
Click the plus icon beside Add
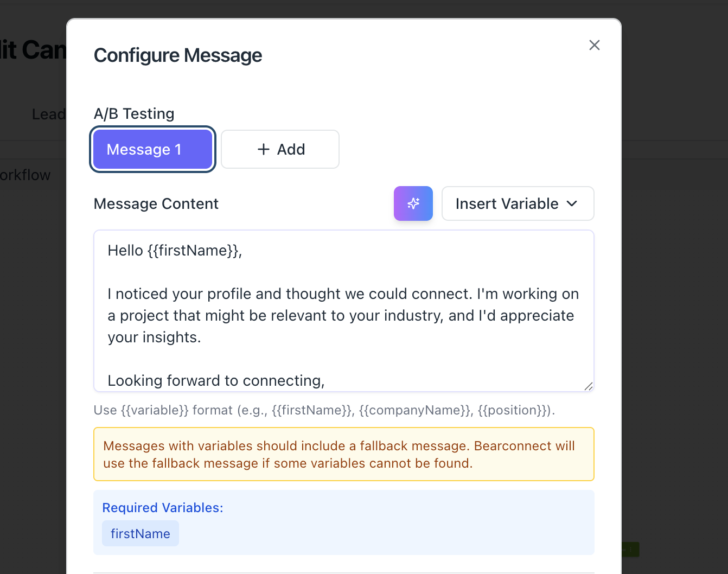(264, 149)
